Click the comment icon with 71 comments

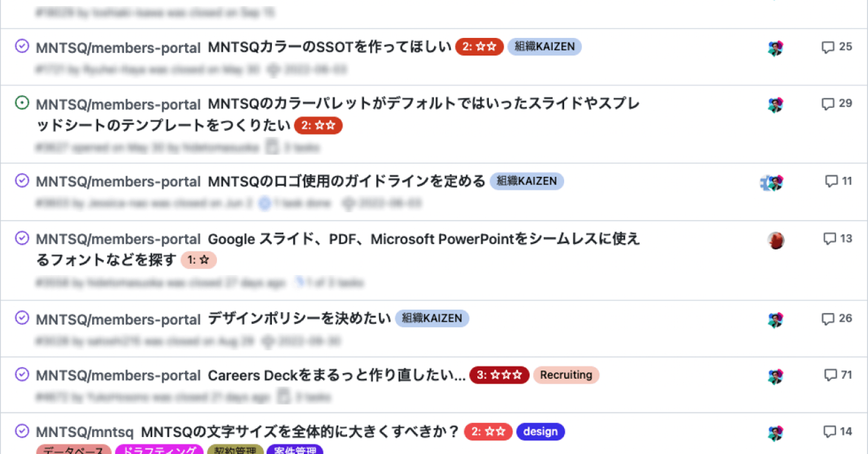click(831, 375)
